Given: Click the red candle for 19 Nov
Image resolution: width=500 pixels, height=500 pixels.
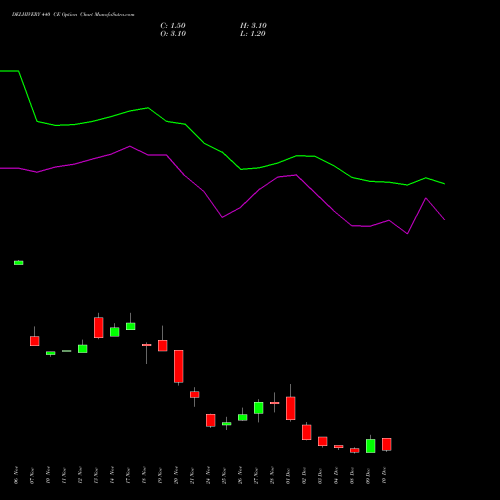Looking at the screenshot, I should click(x=163, y=346).
